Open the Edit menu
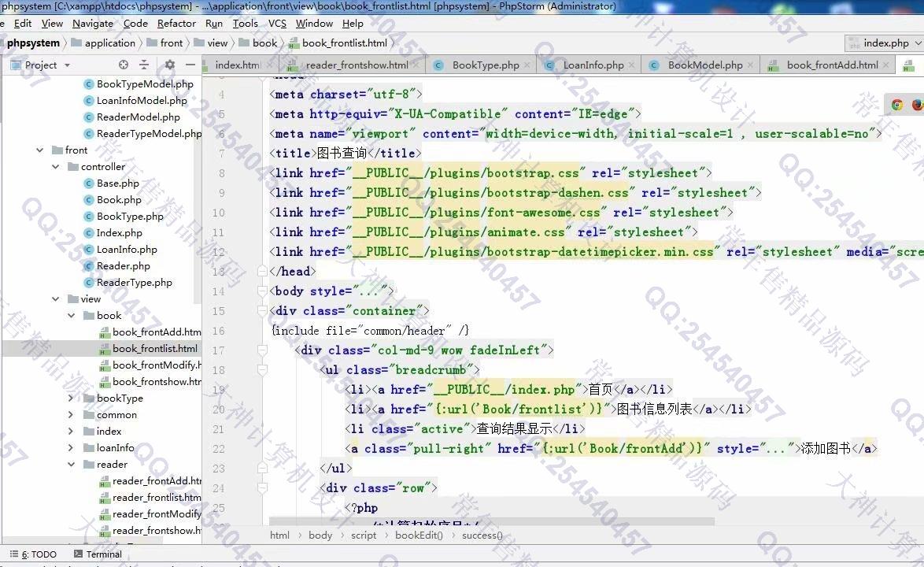 coord(23,24)
